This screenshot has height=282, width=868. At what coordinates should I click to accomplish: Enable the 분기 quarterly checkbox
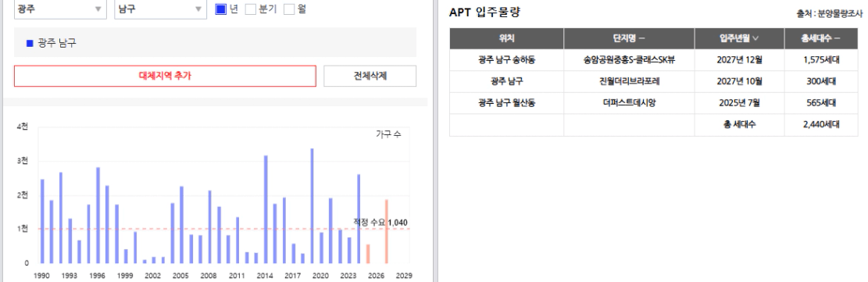pos(251,9)
